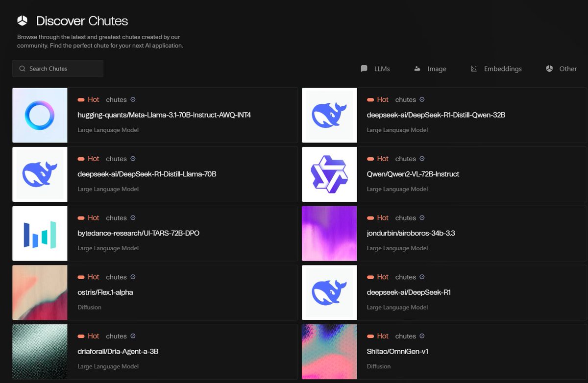The width and height of the screenshot is (588, 383).
Task: Click the verified badge on the UI-TARS-72B-DPO card
Action: 133,218
